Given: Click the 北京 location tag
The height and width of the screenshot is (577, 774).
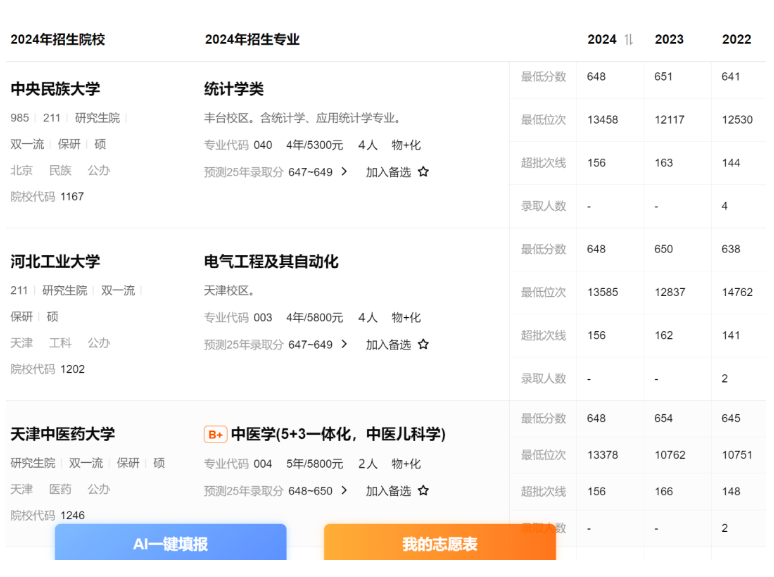Looking at the screenshot, I should click(22, 171).
